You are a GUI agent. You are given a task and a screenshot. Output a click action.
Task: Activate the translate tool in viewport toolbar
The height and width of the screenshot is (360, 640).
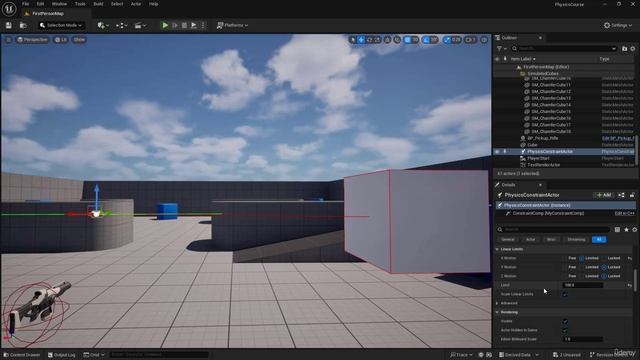point(361,40)
